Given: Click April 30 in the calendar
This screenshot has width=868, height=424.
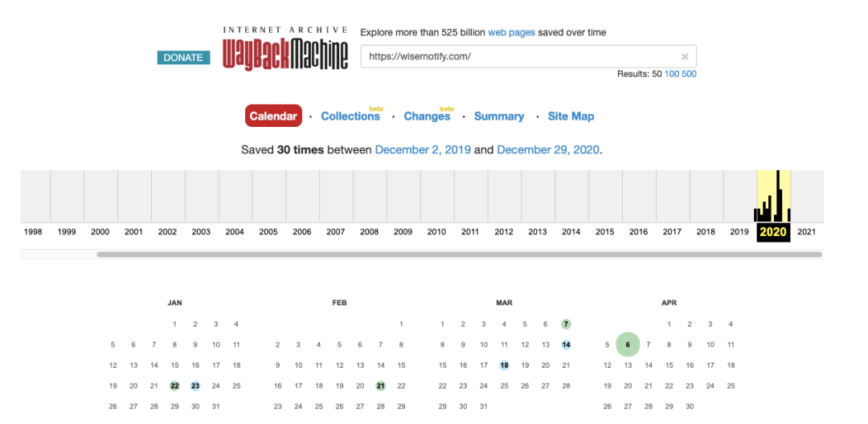Looking at the screenshot, I should pyautogui.click(x=690, y=406).
